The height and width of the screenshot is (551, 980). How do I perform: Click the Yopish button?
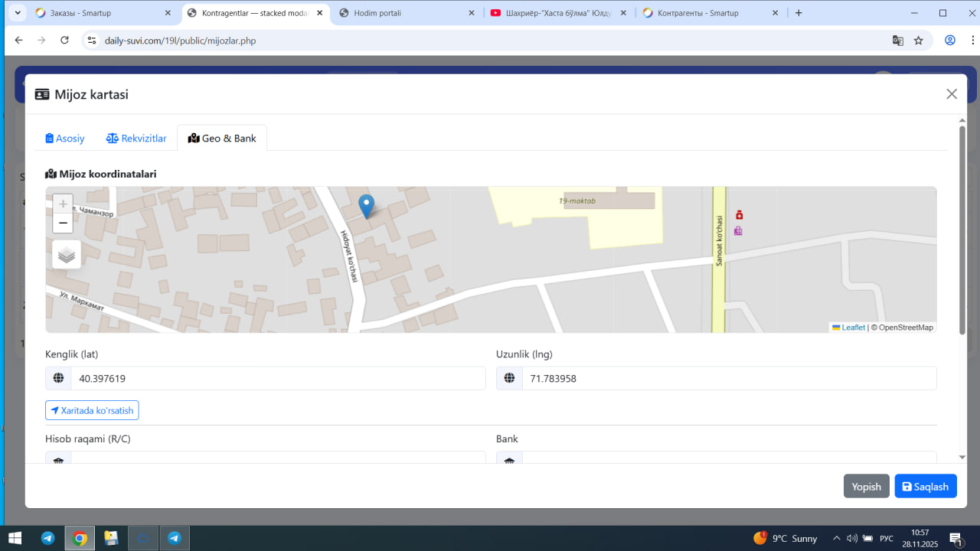pos(867,486)
